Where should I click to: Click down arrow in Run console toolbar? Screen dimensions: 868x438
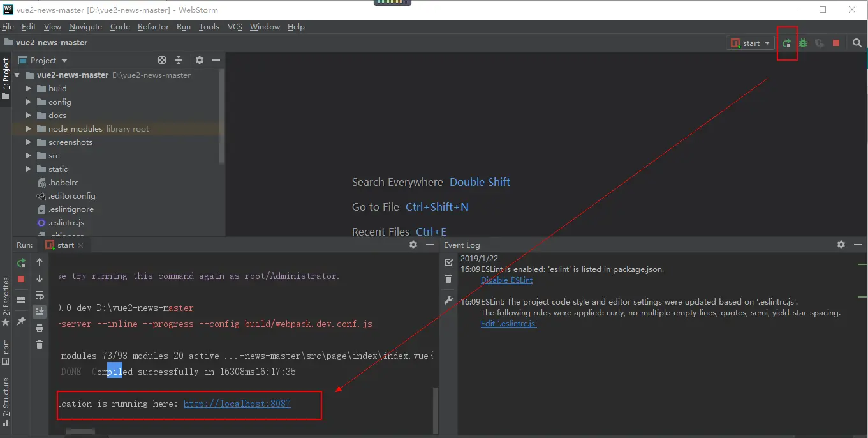40,278
